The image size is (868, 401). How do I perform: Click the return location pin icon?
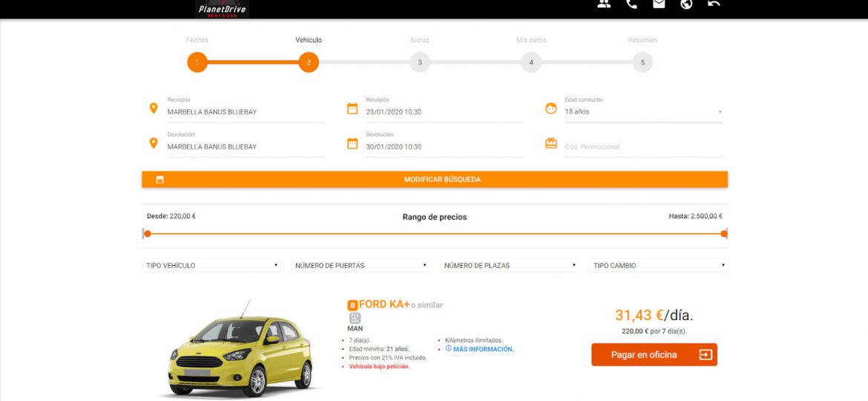pyautogui.click(x=154, y=143)
